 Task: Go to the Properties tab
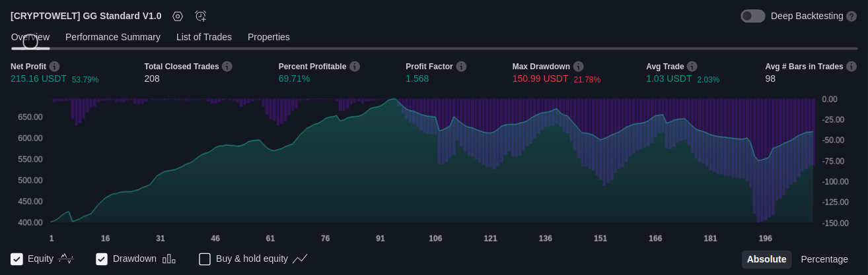coord(269,37)
